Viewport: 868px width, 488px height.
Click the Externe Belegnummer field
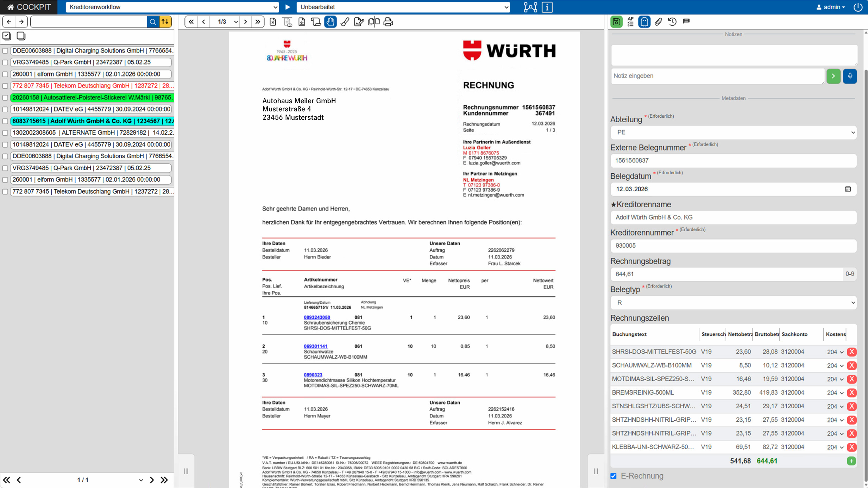click(x=734, y=161)
